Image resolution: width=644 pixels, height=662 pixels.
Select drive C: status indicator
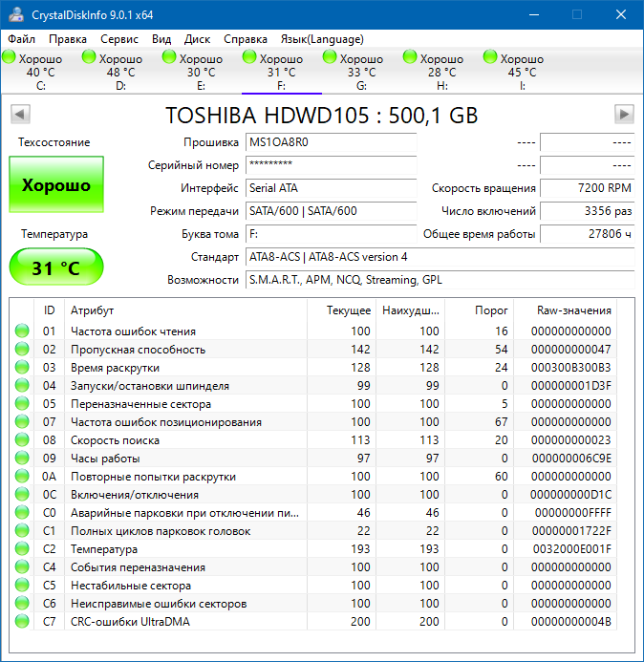(x=9, y=57)
